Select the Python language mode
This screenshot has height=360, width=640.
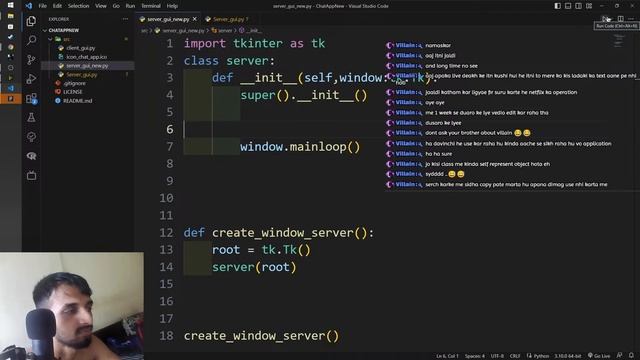(x=541, y=356)
